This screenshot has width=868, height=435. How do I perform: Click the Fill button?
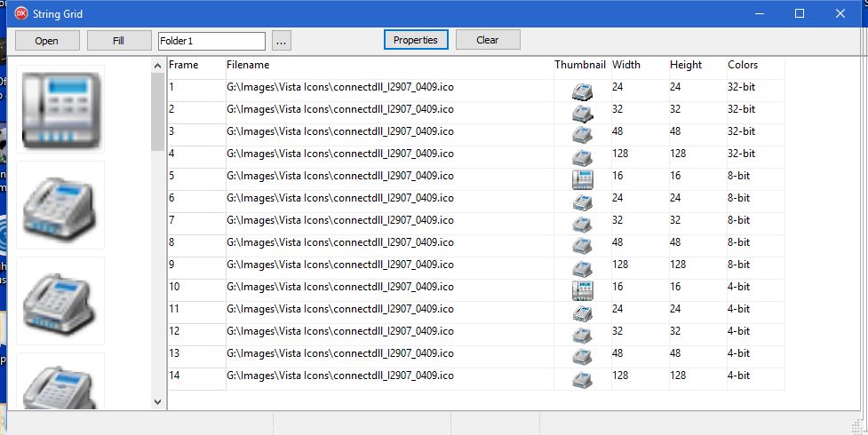point(118,41)
